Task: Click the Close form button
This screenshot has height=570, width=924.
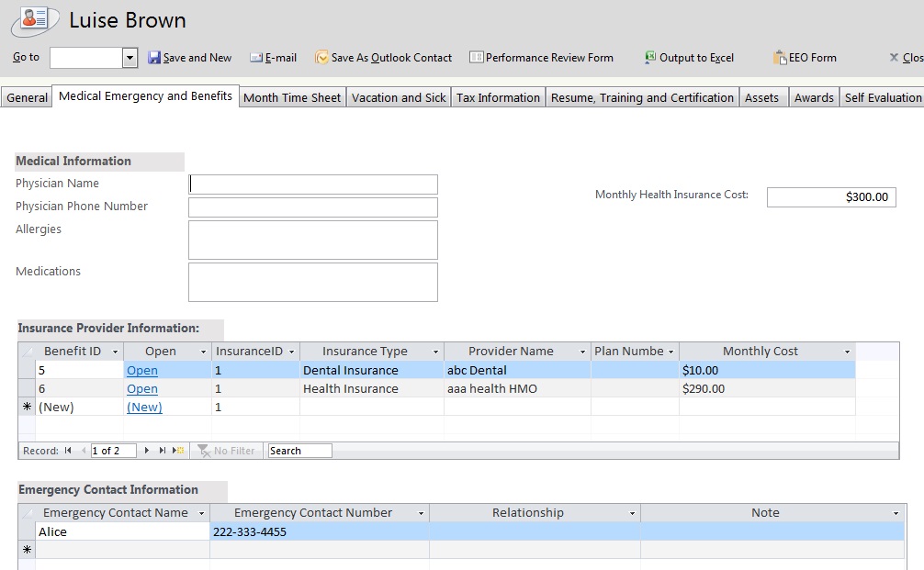Action: click(907, 57)
